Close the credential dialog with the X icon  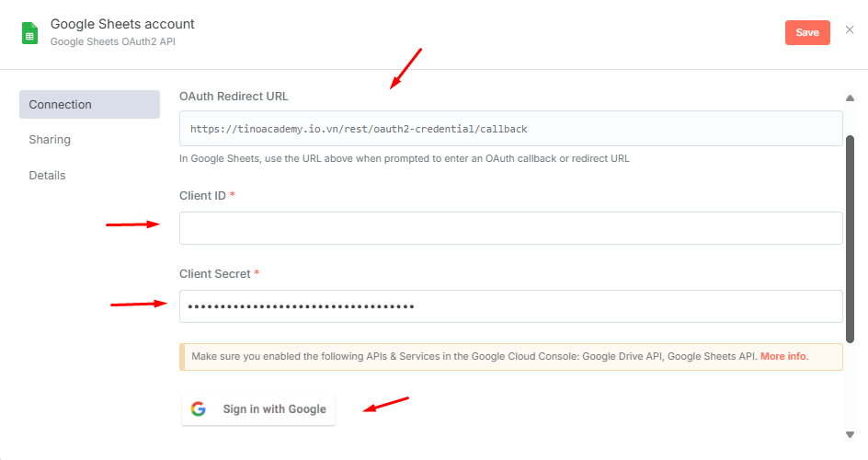(x=850, y=29)
